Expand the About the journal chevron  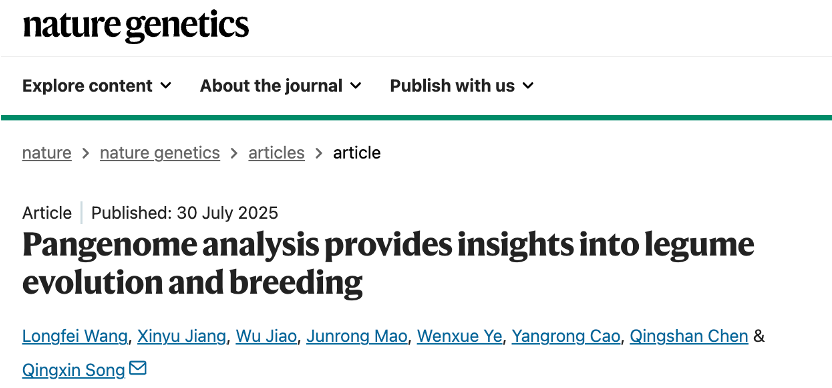356,85
